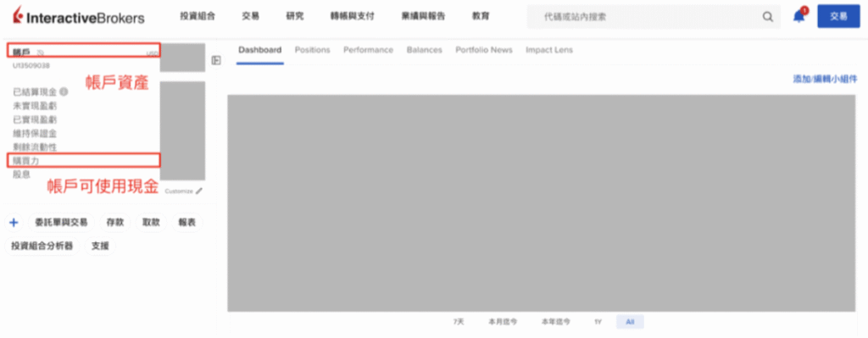Click the blue plus add-shortcut icon
Image resolution: width=868 pixels, height=338 pixels.
click(x=14, y=223)
